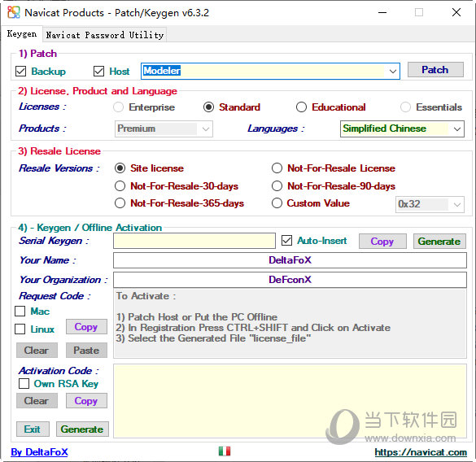Generate the activation code

coord(82,429)
